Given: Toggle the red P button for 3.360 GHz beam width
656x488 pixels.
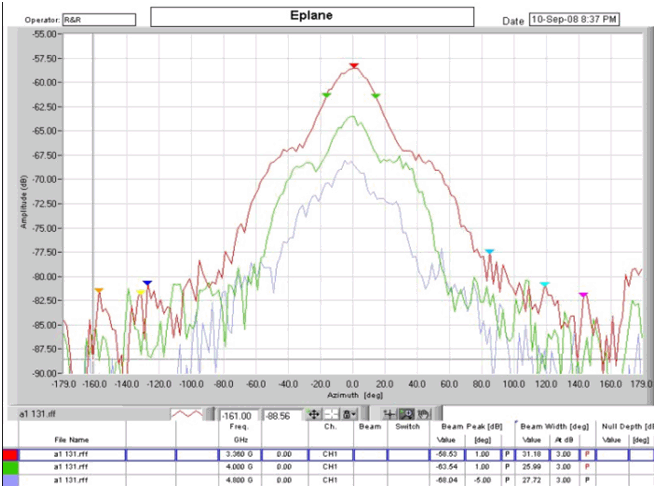Looking at the screenshot, I should coord(586,453).
